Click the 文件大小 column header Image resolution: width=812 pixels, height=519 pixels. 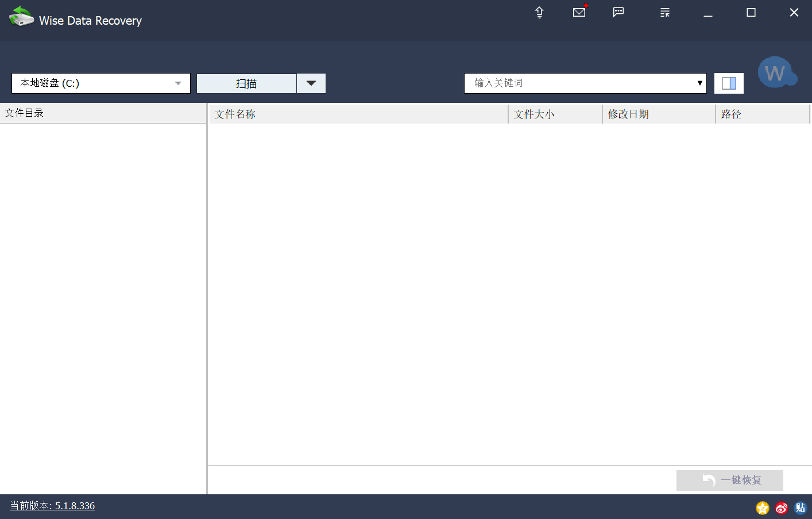tap(555, 114)
